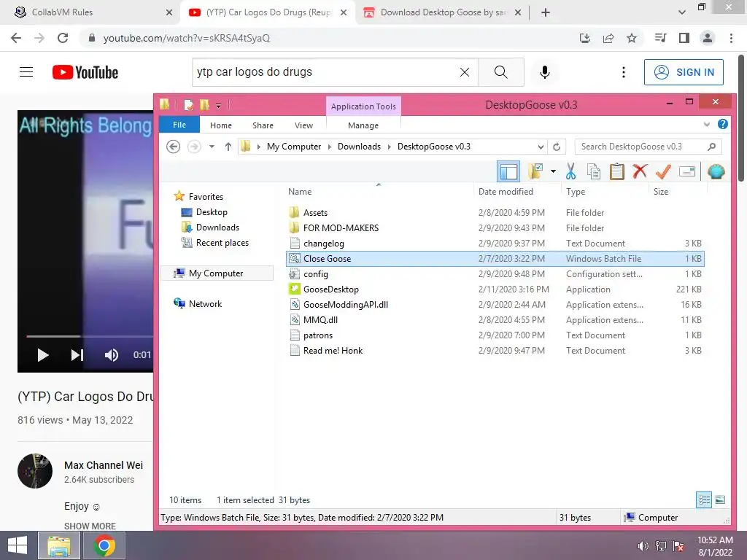747x560 pixels.
Task: Skip to next YouTube video
Action: (x=77, y=355)
